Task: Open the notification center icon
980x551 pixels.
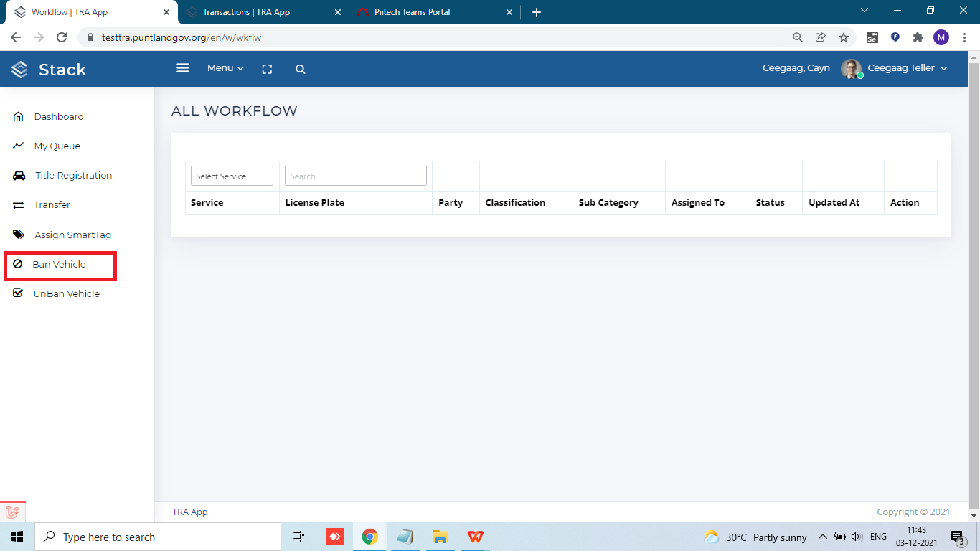Action: pos(958,537)
